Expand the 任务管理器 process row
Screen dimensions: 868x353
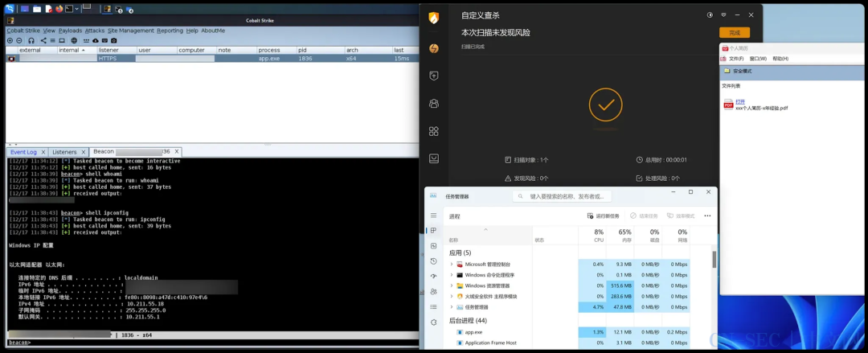(x=452, y=307)
